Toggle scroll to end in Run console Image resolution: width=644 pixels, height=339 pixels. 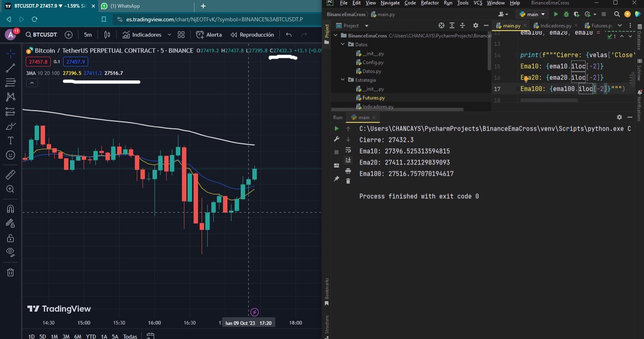pos(348,160)
